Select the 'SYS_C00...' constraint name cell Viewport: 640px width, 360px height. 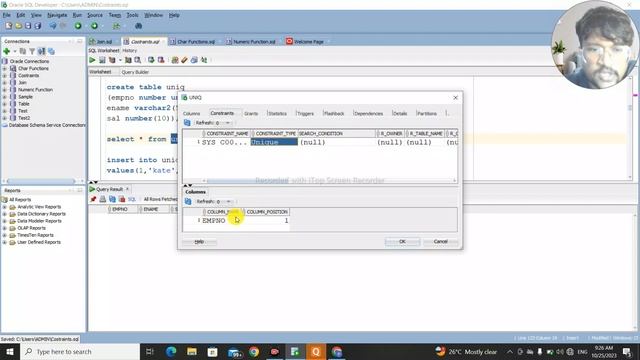pos(225,142)
